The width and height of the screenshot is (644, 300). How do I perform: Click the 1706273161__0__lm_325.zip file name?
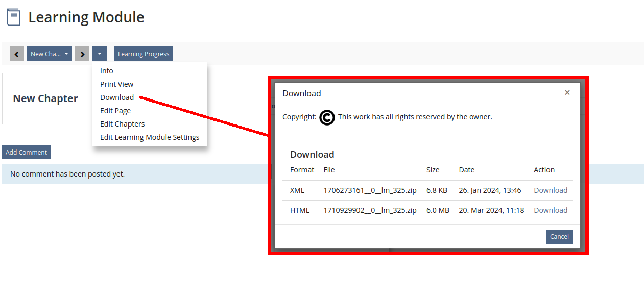(x=370, y=190)
